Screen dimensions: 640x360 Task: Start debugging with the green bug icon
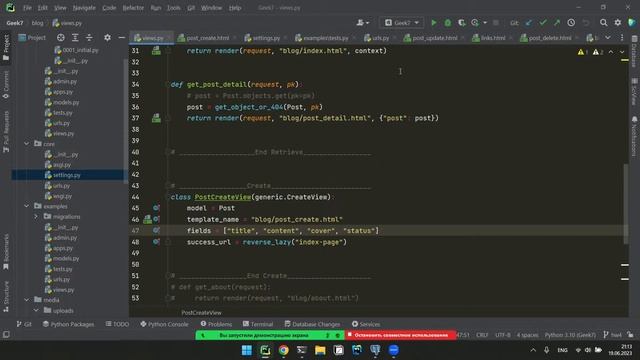coord(448,23)
